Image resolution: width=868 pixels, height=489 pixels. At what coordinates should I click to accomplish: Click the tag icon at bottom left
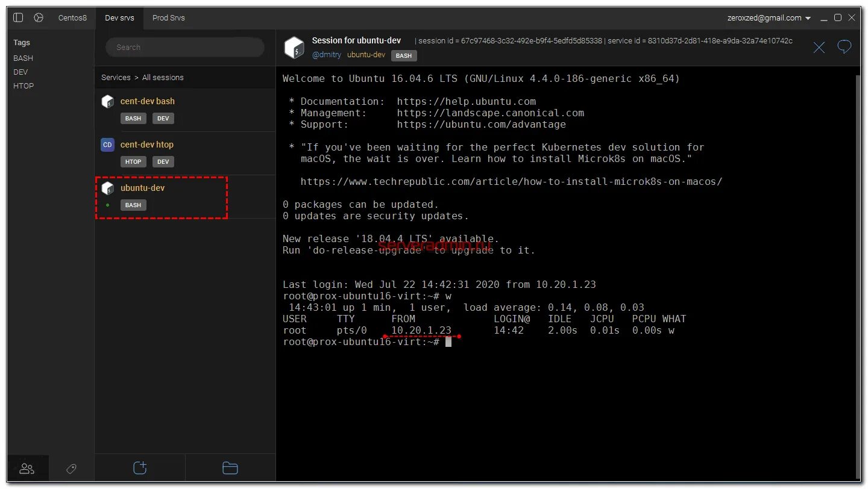click(x=71, y=469)
